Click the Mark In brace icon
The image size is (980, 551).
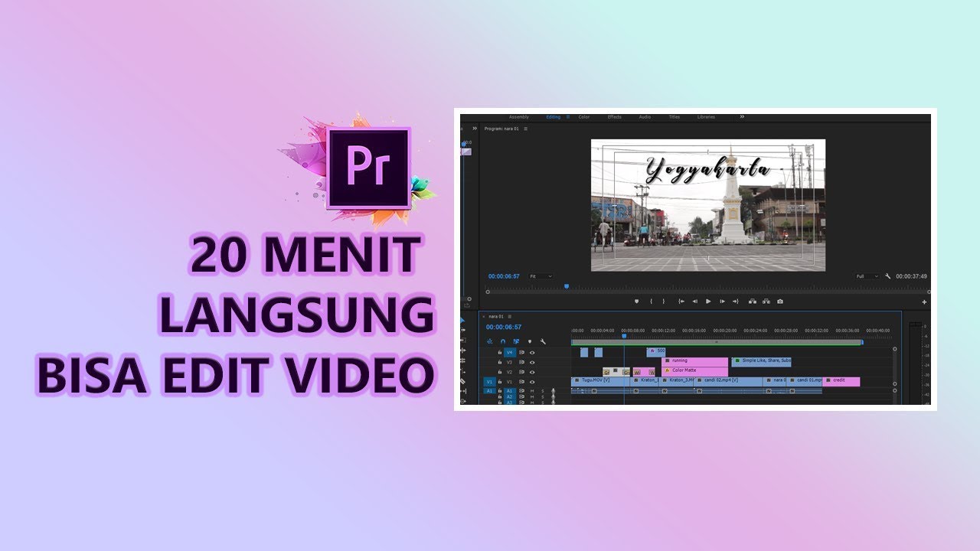(651, 302)
